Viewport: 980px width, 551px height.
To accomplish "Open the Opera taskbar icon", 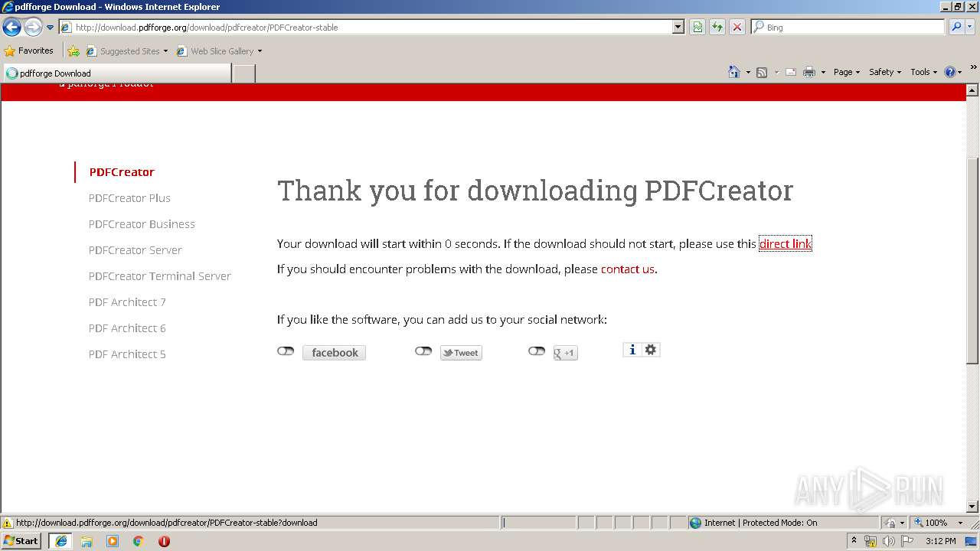I will pos(164,541).
